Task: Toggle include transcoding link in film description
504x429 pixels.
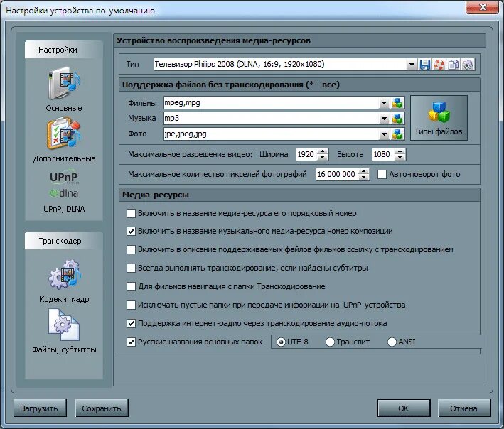Action: pyautogui.click(x=131, y=249)
